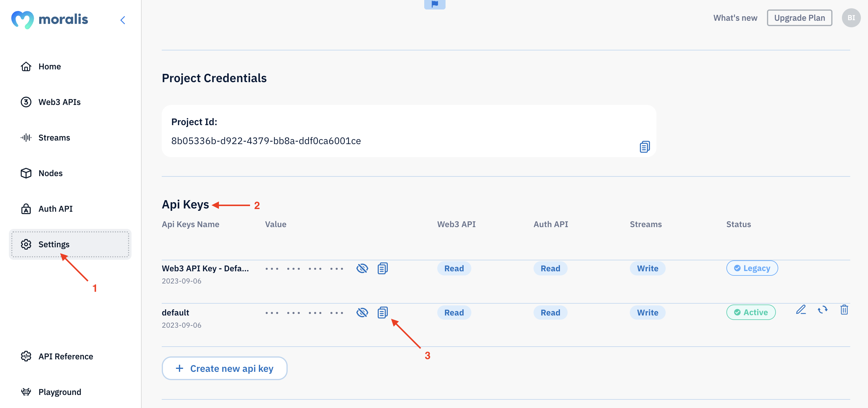Open the Nodes page
The width and height of the screenshot is (868, 408).
coord(70,173)
